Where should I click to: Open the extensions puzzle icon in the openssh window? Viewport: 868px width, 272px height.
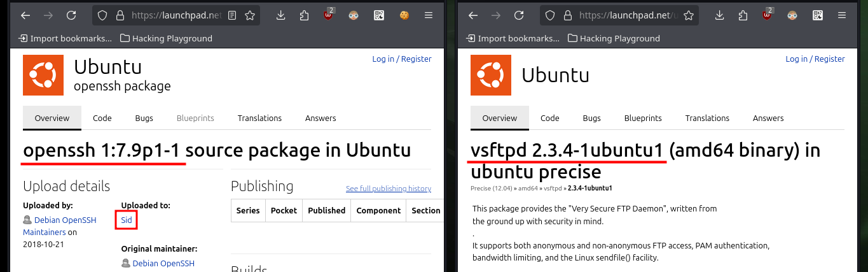[305, 15]
